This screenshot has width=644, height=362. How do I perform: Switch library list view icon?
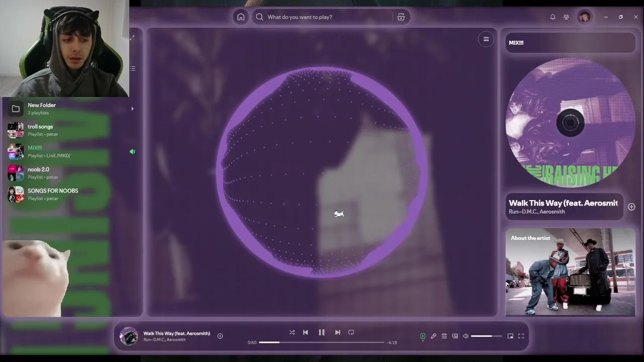click(x=132, y=68)
